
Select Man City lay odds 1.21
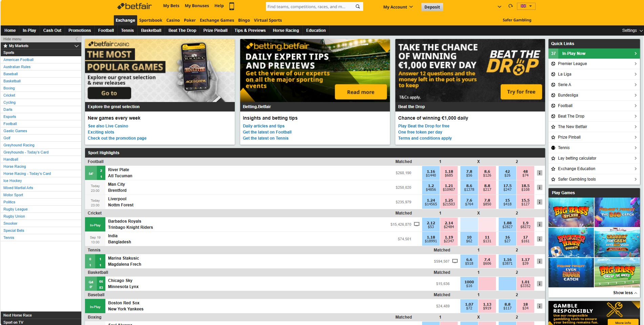[449, 187]
